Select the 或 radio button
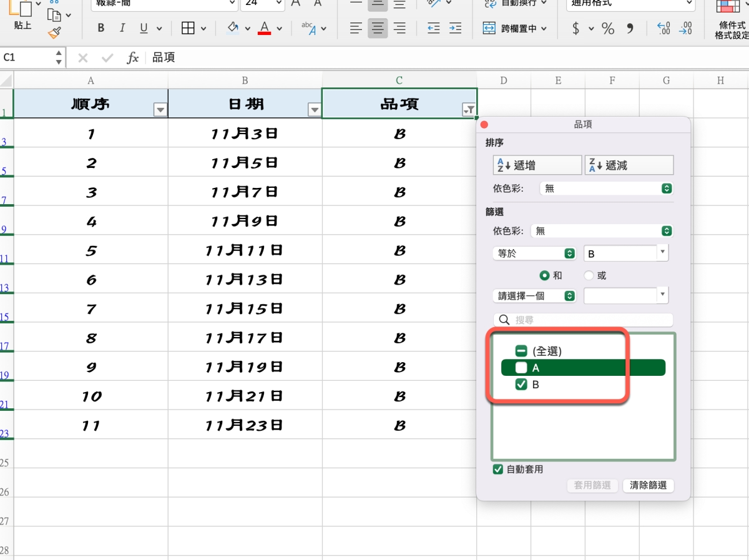The width and height of the screenshot is (749, 560). pos(589,275)
